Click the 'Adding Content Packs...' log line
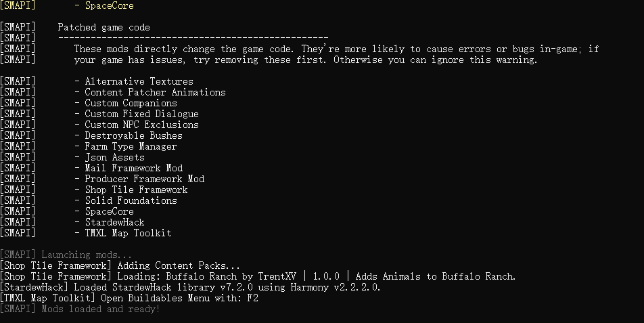 click(120, 265)
